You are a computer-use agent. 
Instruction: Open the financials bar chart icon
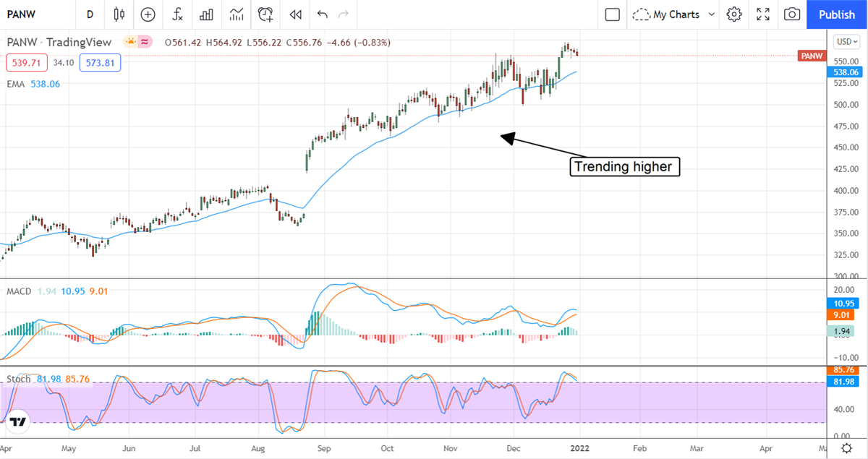pos(206,14)
